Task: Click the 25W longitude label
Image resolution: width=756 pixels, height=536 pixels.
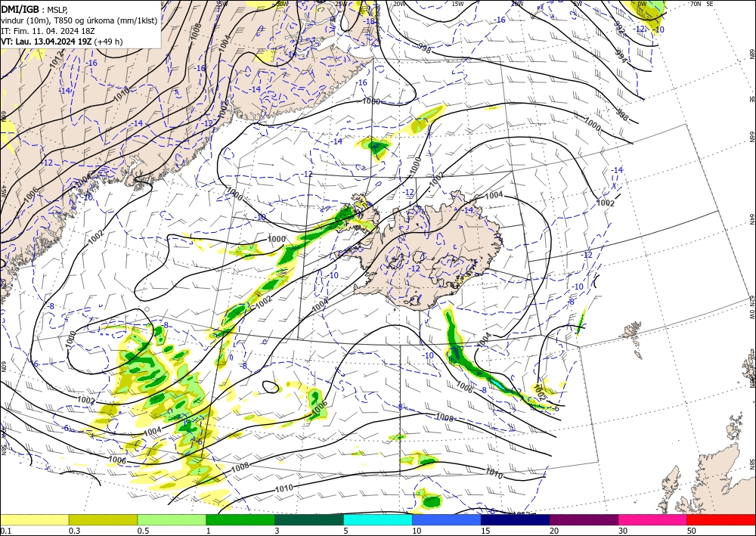Action: (x=341, y=3)
